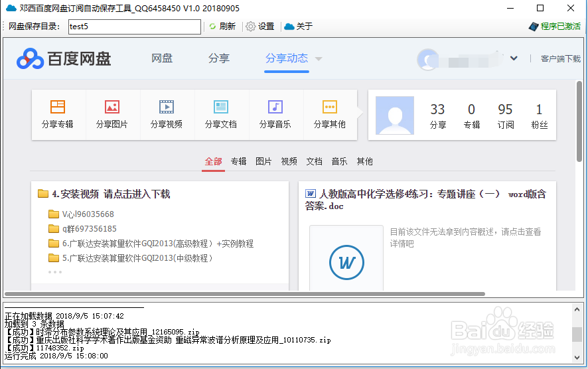The width and height of the screenshot is (588, 369).
Task: Open 5.广联达安装算量软件GQI2013(中级教程) folder name
Action: coord(137,258)
